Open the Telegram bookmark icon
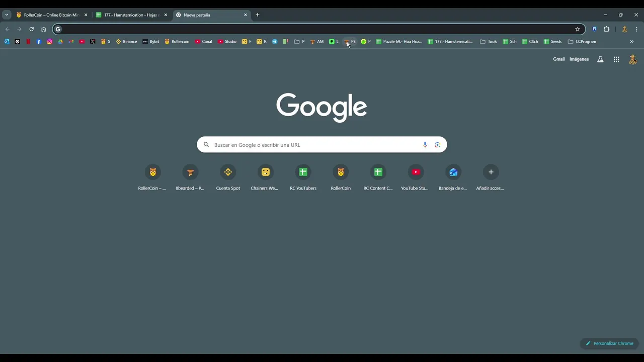The image size is (644, 362). click(275, 42)
